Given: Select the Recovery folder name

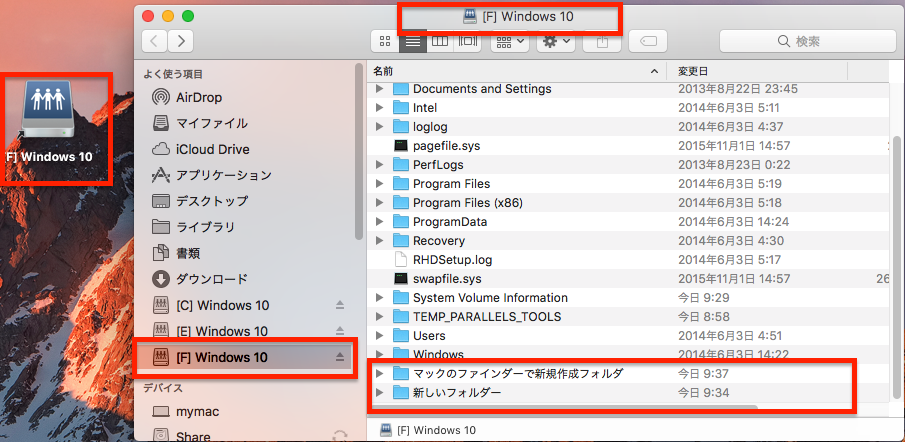Looking at the screenshot, I should [x=439, y=241].
